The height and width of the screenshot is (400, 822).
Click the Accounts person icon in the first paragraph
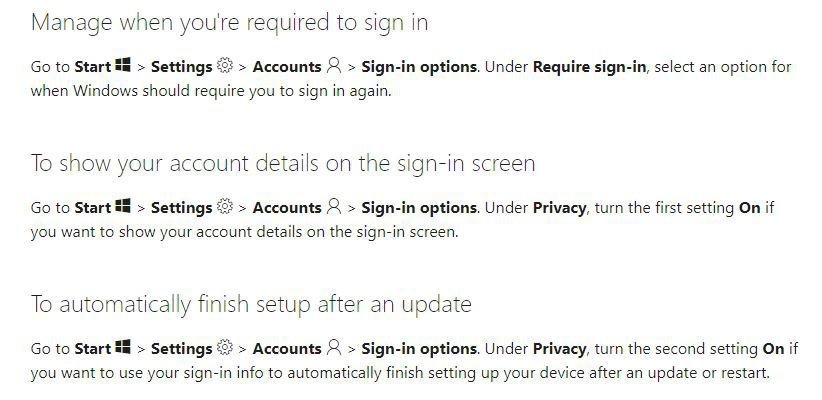[x=333, y=66]
